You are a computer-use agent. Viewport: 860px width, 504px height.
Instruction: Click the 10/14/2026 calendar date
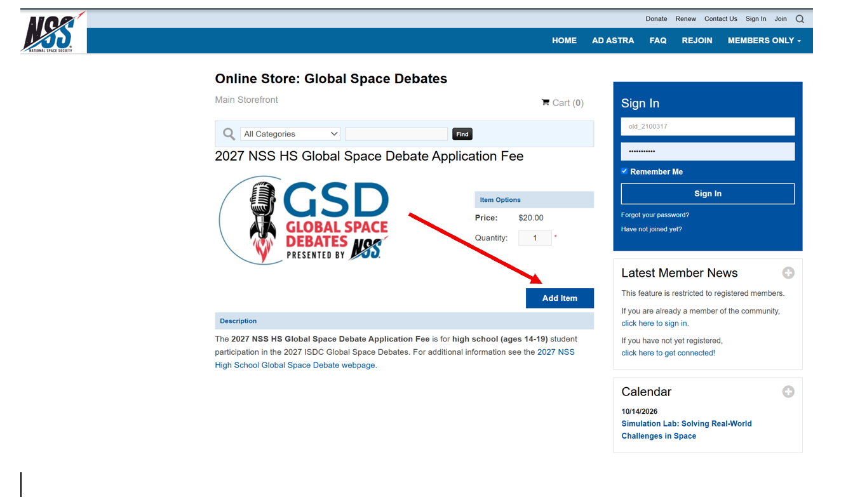(x=640, y=411)
